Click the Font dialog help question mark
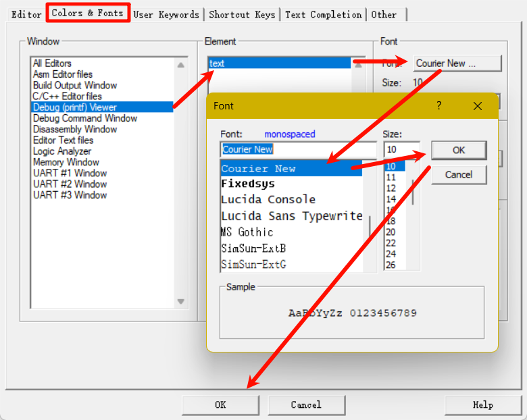 pos(439,106)
